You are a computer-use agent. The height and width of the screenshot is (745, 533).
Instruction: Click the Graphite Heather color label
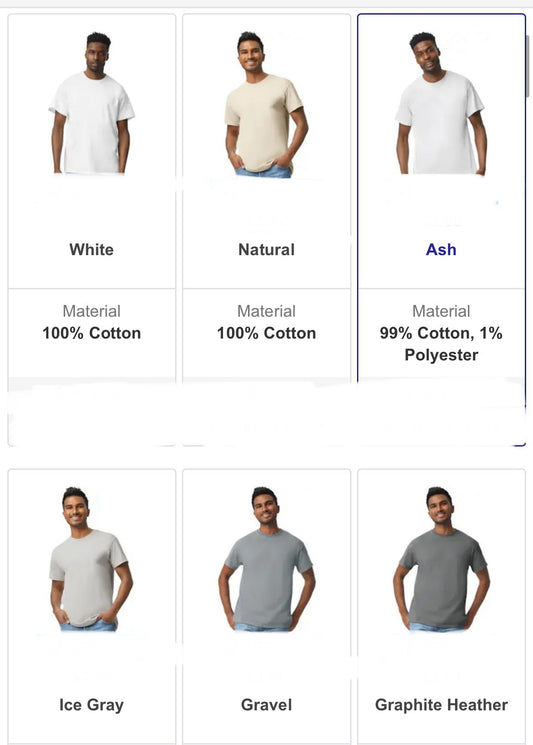(441, 705)
